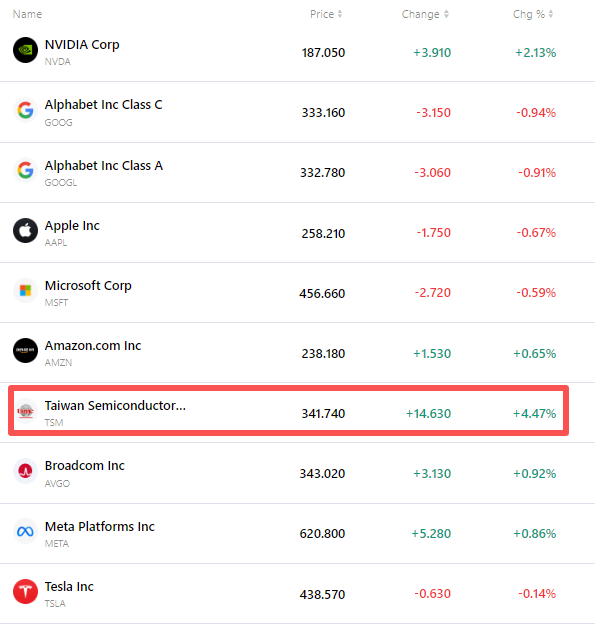Click Tesla price 438.570
This screenshot has width=595, height=624.
[x=322, y=595]
